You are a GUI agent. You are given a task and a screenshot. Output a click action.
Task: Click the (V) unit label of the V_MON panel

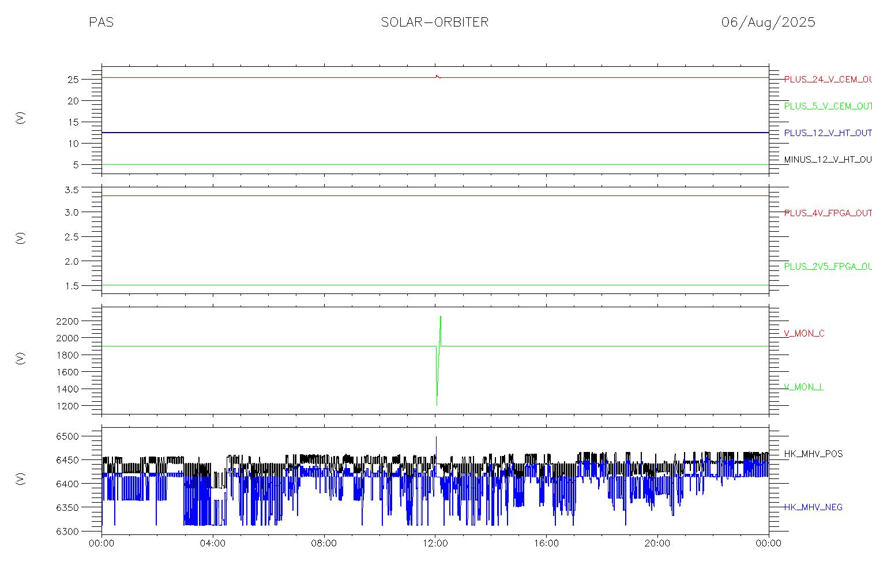click(20, 358)
